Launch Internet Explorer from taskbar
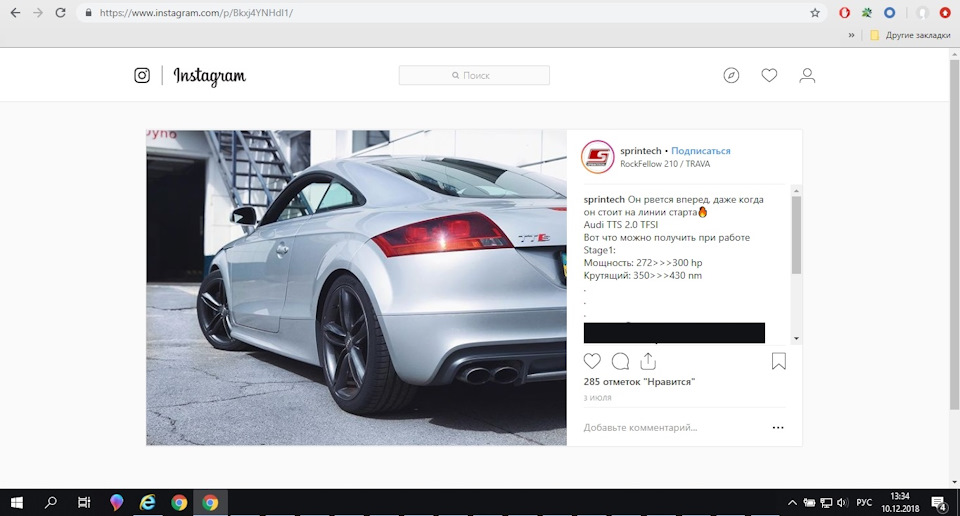This screenshot has width=960, height=516. coord(148,503)
